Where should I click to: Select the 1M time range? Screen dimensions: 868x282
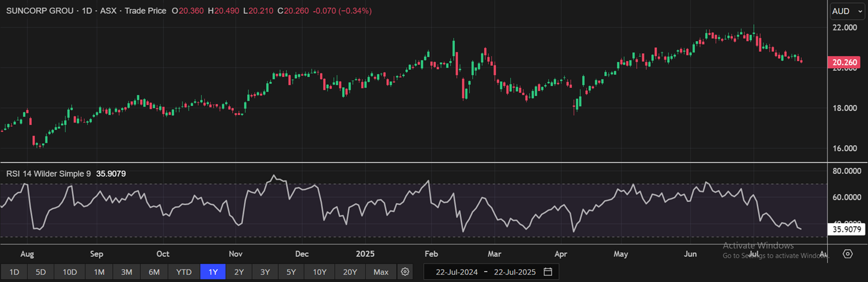(x=99, y=272)
